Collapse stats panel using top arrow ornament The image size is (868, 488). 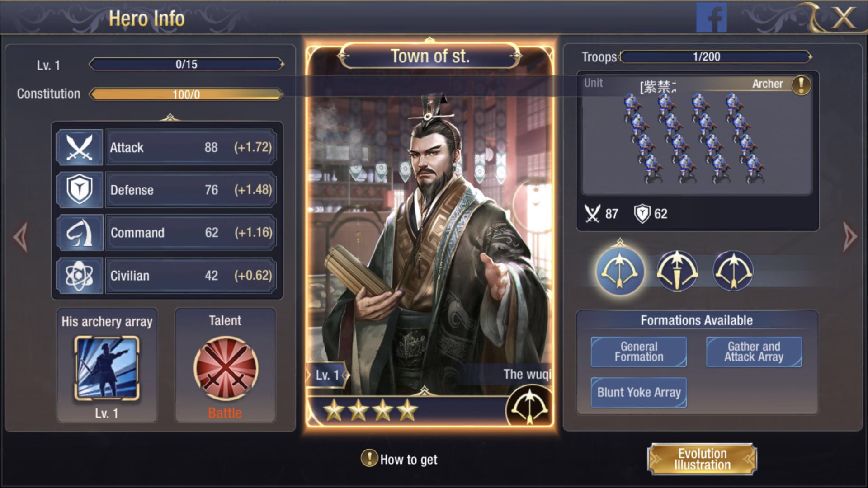170,117
